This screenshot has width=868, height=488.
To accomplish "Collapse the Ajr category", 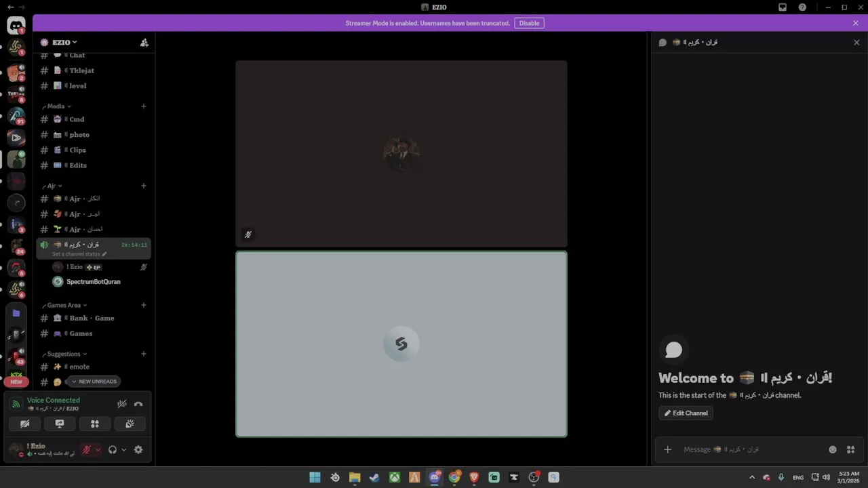I will 52,186.
